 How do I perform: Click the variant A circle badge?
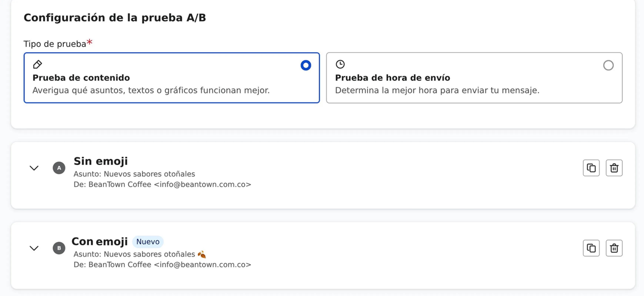(59, 168)
